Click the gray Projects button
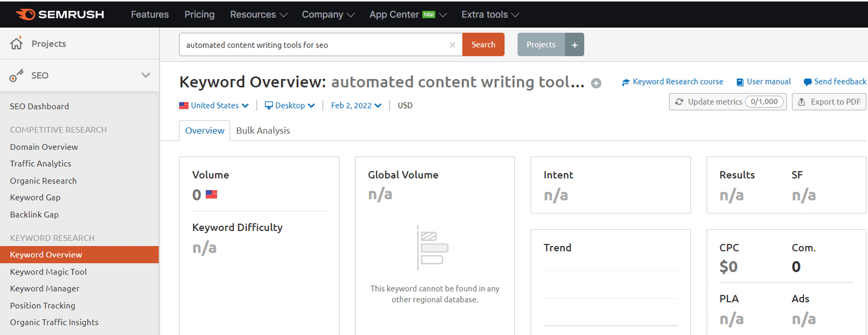 [541, 44]
